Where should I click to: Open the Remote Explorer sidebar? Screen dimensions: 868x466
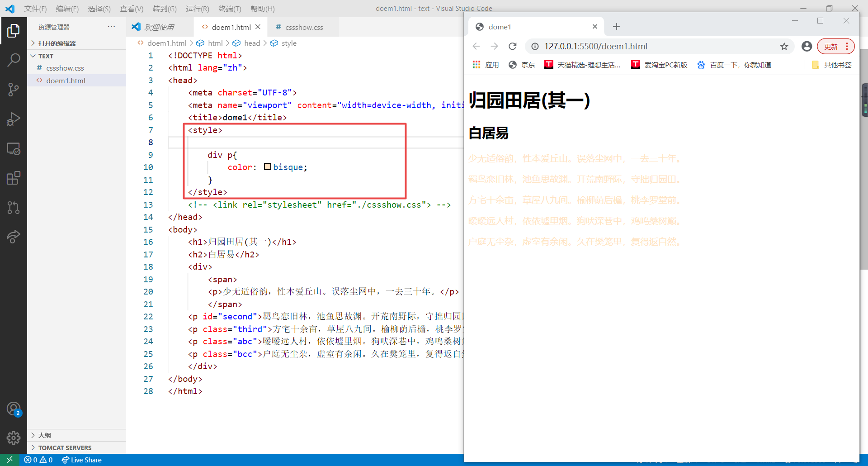coord(14,148)
